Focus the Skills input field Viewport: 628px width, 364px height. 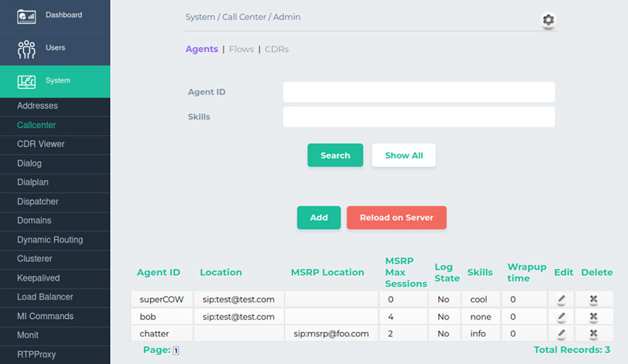[x=418, y=117]
